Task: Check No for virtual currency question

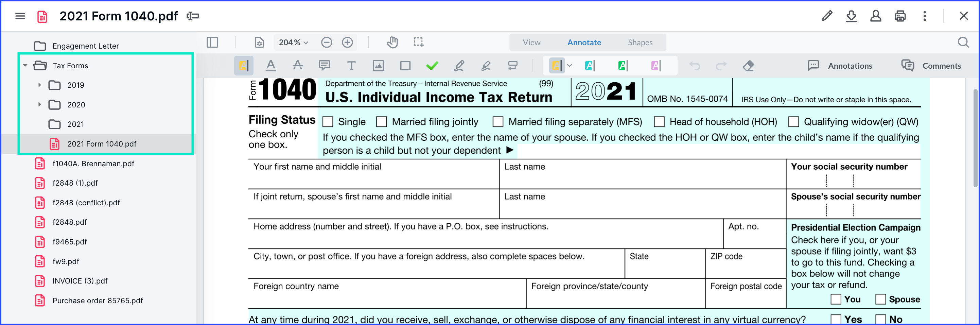Action: (880, 319)
